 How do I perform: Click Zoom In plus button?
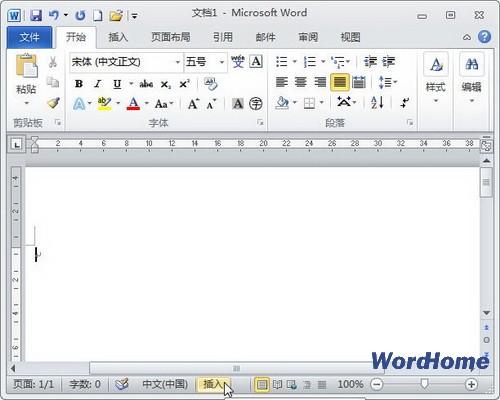(x=471, y=384)
